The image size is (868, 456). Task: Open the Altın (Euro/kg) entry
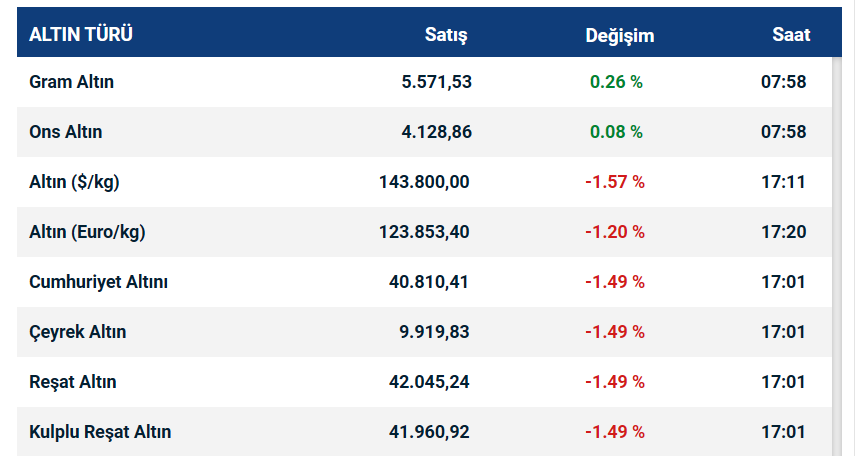(87, 232)
